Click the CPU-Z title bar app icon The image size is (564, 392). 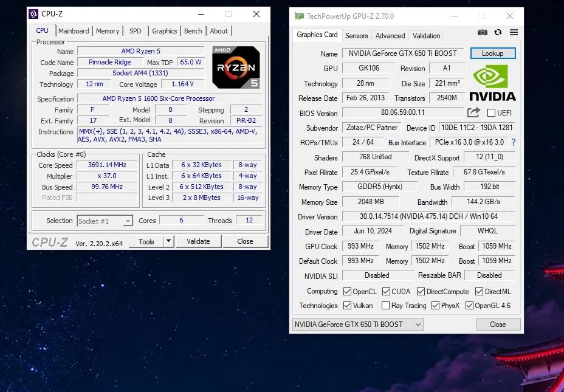33,13
